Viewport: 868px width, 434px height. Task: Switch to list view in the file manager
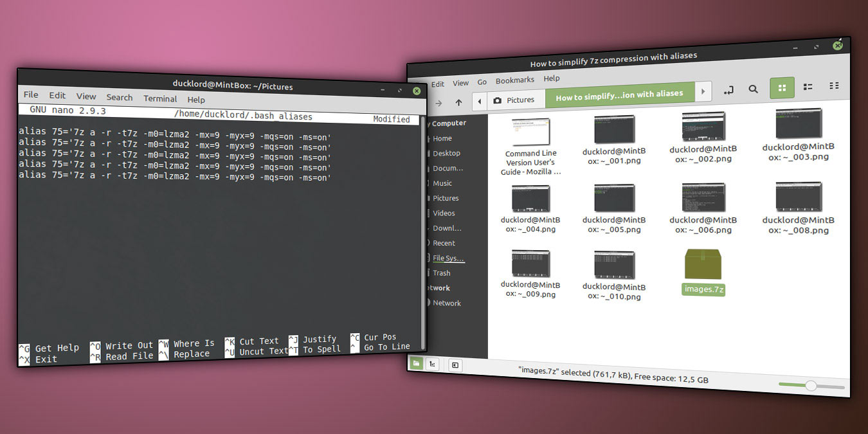tap(808, 86)
